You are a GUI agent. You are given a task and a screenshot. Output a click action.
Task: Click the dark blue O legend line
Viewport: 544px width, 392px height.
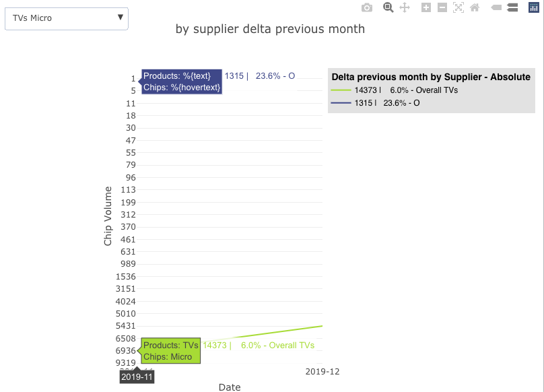[341, 103]
